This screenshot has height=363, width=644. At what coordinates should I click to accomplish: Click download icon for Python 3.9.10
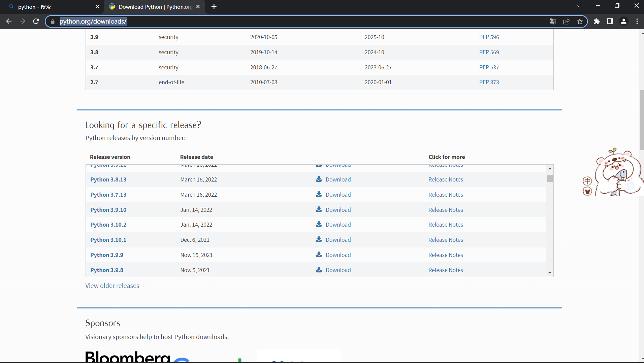tap(319, 209)
